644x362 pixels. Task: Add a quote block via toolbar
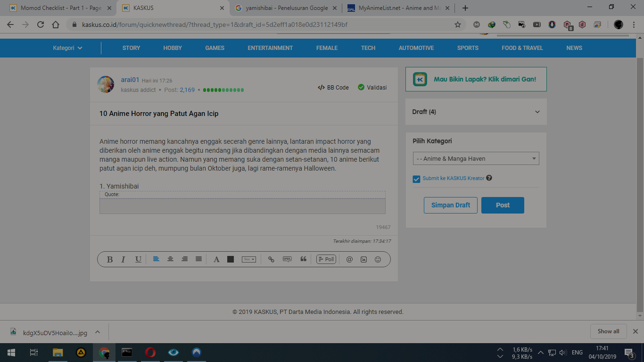coord(303,259)
